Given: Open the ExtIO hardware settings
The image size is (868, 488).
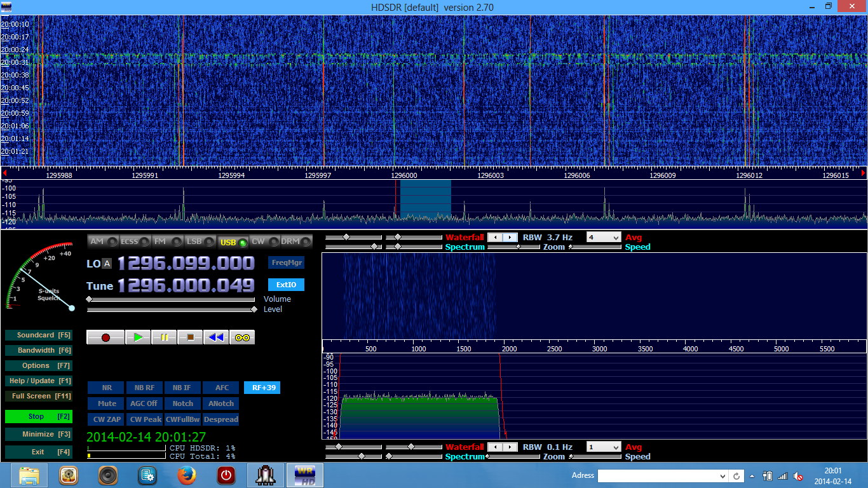Looking at the screenshot, I should pos(286,285).
